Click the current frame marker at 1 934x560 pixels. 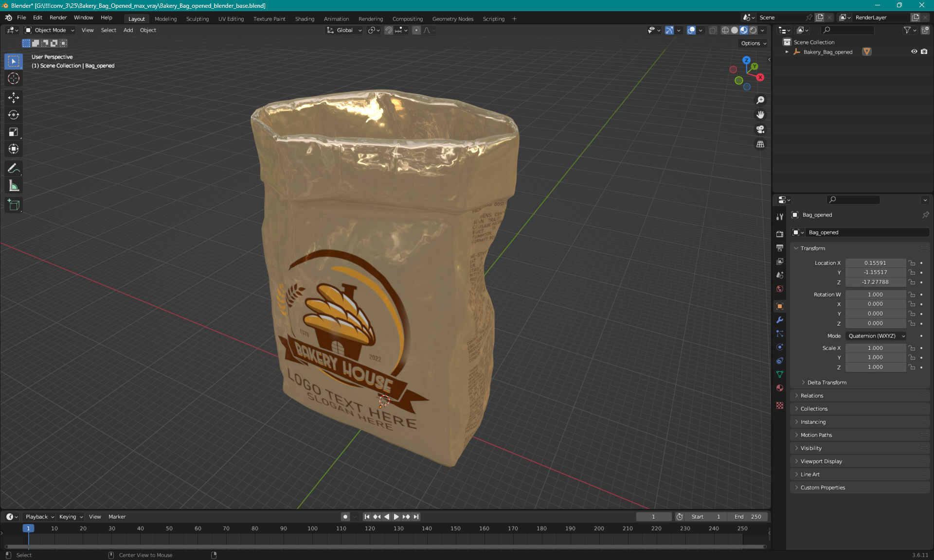pyautogui.click(x=28, y=528)
